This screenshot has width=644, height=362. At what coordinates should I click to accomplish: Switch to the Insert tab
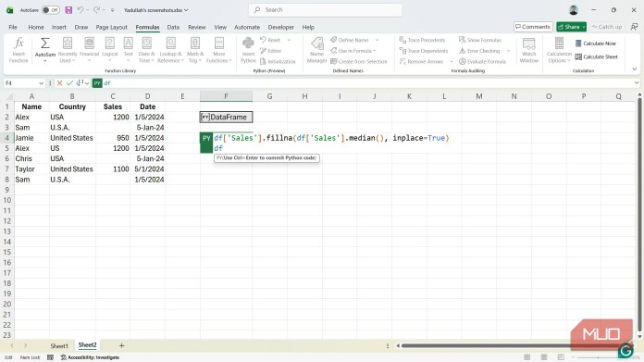(58, 27)
